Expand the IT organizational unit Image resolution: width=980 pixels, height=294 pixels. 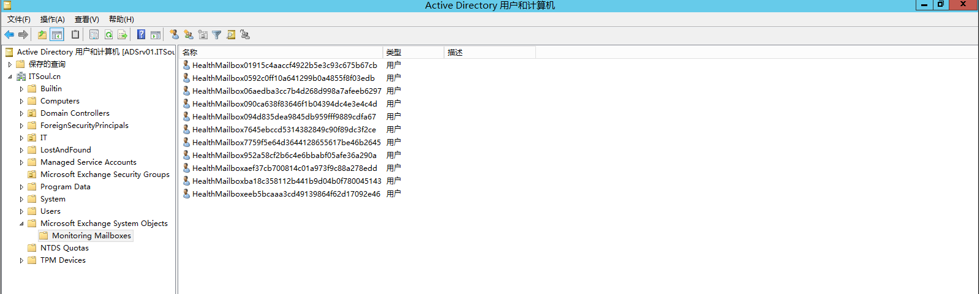pos(21,138)
